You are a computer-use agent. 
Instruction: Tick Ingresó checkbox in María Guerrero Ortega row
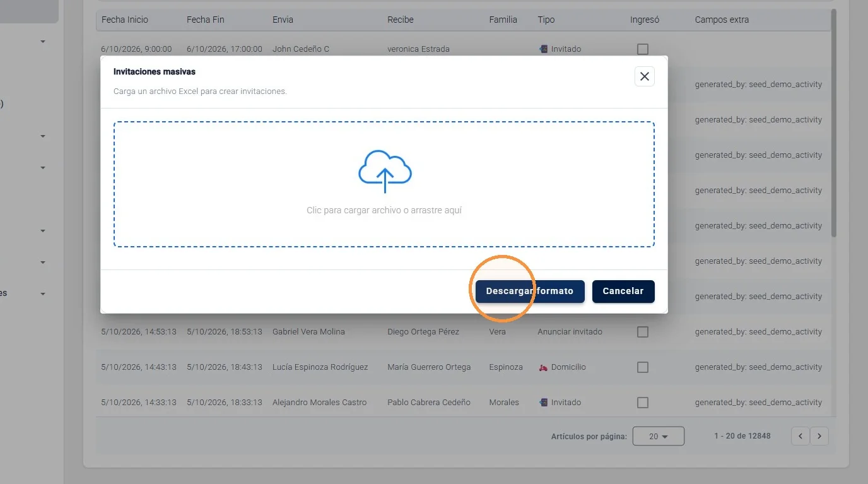(643, 367)
